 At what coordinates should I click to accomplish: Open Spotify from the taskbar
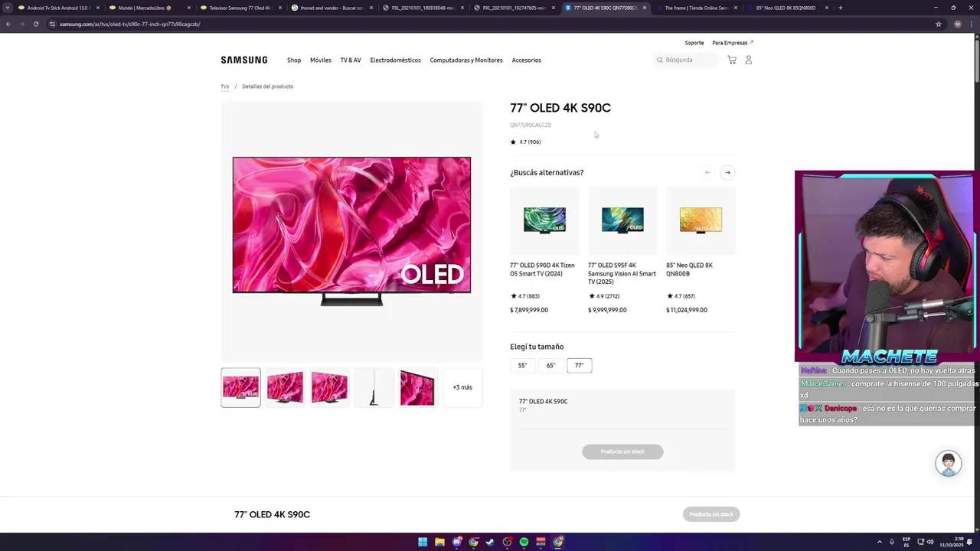524,542
